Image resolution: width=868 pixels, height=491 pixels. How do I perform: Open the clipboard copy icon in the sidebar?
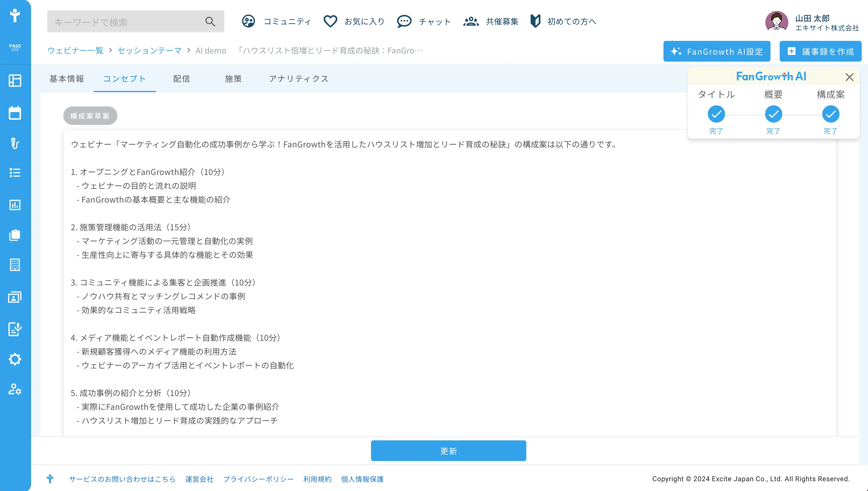(15, 235)
